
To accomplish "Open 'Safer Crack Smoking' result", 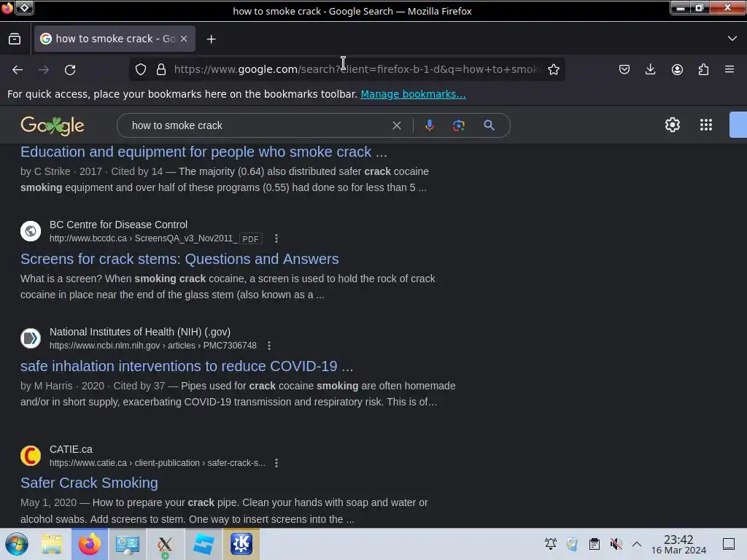I will coord(89,483).
